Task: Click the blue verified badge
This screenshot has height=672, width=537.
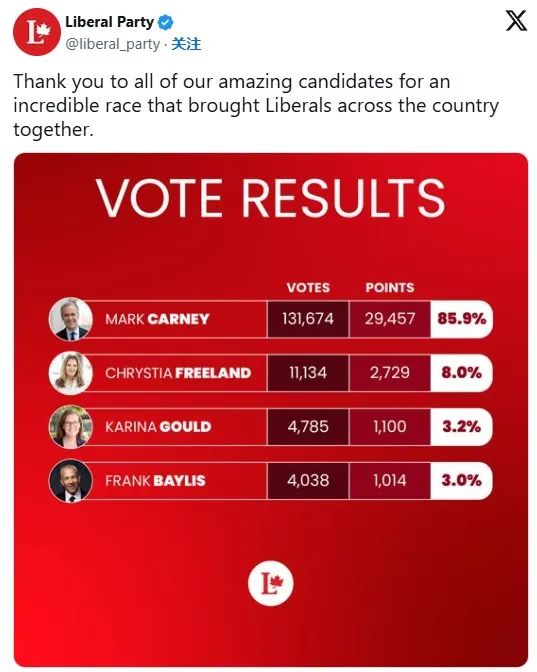Action: 166,22
